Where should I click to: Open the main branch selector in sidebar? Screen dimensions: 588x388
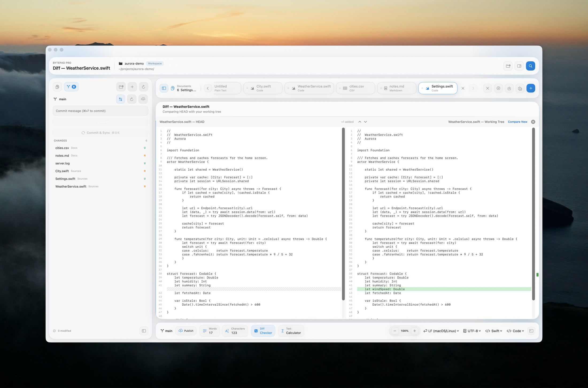60,99
